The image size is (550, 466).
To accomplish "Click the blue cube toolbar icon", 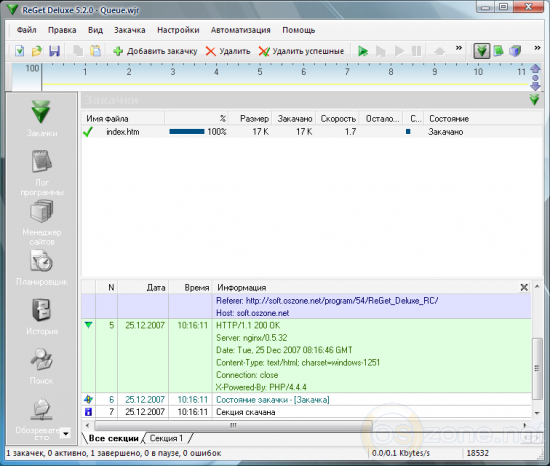I will point(515,51).
